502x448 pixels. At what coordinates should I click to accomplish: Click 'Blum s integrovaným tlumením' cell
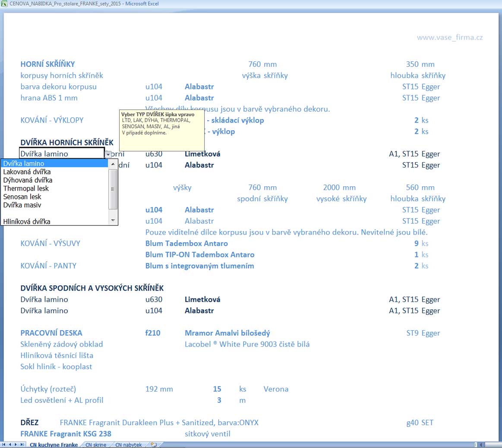[x=199, y=266]
